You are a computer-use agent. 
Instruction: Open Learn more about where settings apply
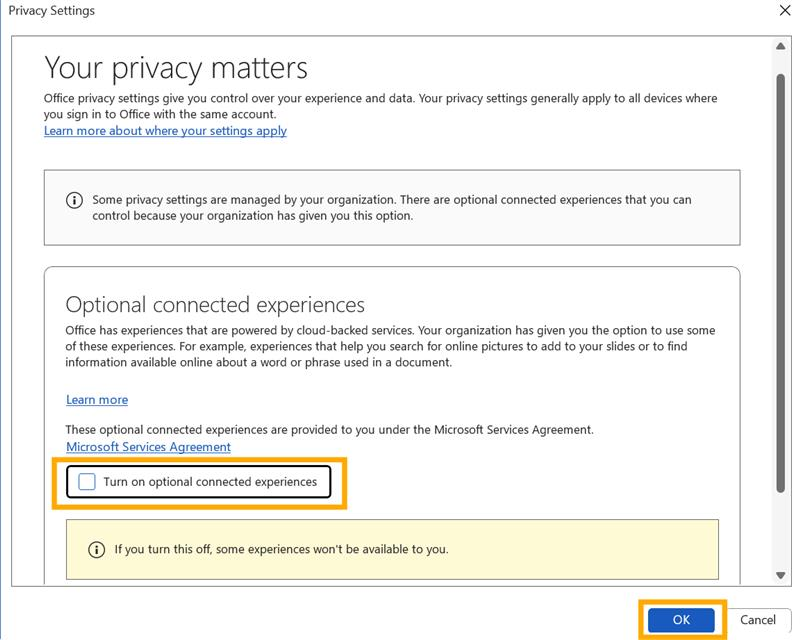click(165, 131)
